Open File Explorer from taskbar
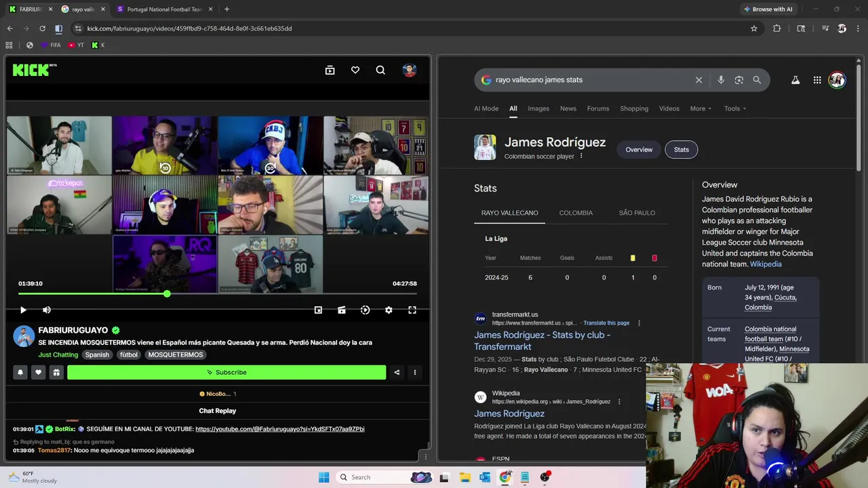 click(465, 477)
